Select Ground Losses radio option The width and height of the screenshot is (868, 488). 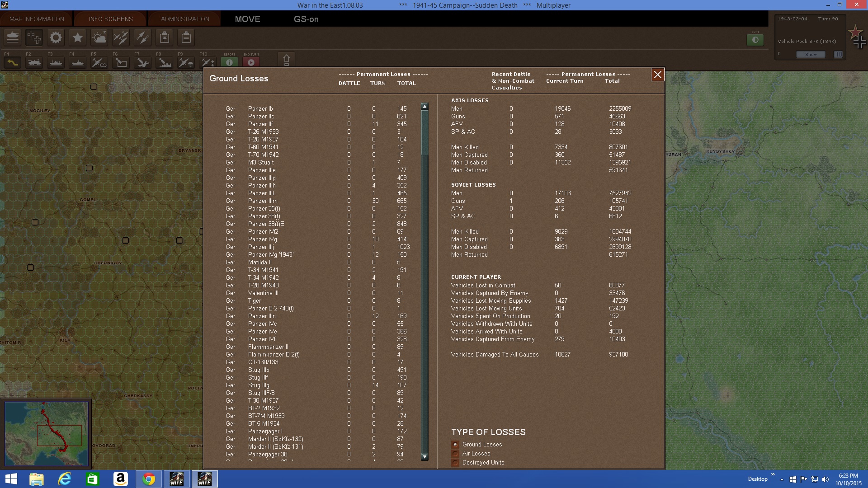[455, 445]
